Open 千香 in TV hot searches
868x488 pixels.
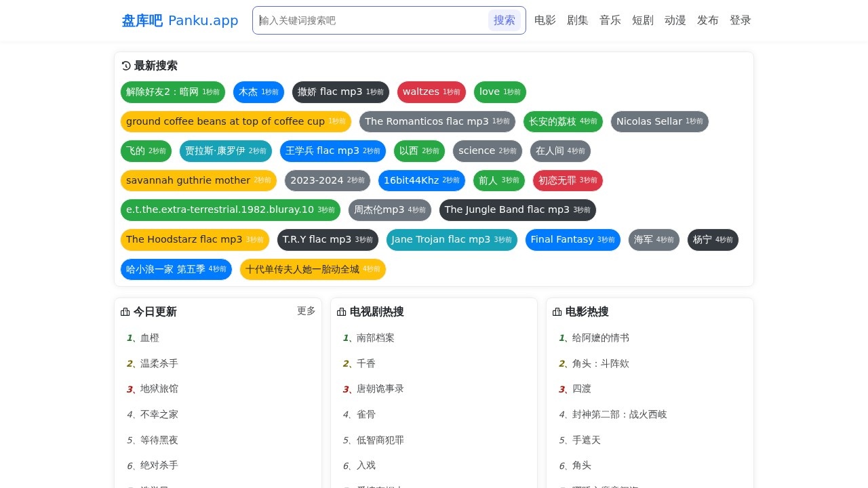pos(366,363)
